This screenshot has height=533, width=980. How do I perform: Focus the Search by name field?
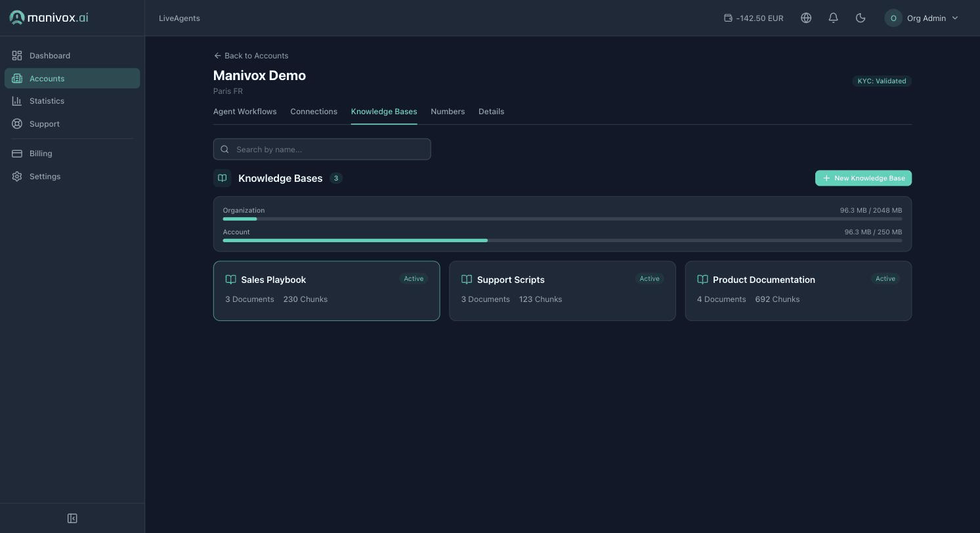click(x=322, y=149)
